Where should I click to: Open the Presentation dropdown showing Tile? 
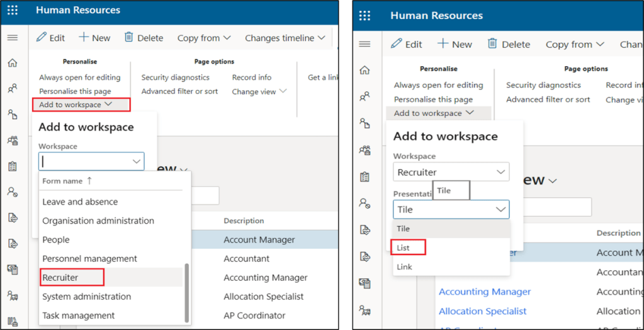tap(451, 209)
